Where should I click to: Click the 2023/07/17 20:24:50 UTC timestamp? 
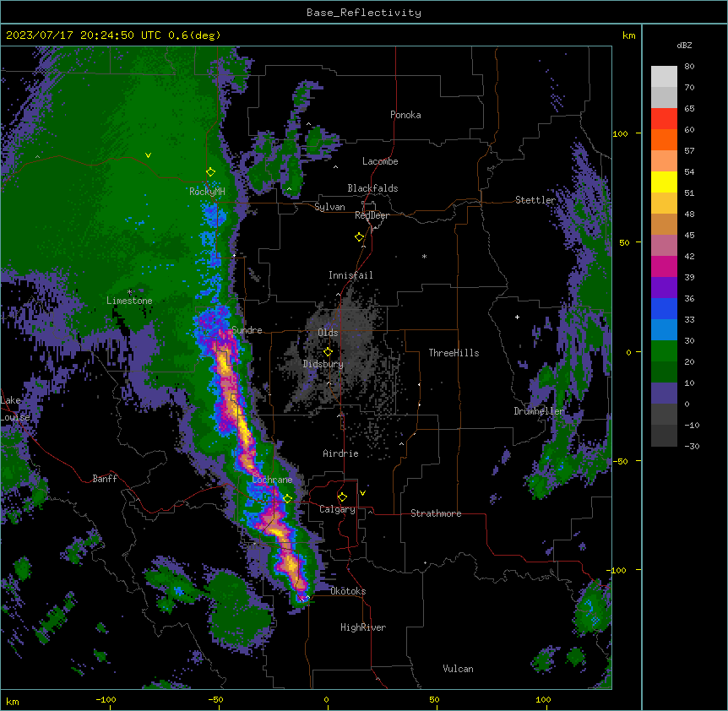click(84, 35)
